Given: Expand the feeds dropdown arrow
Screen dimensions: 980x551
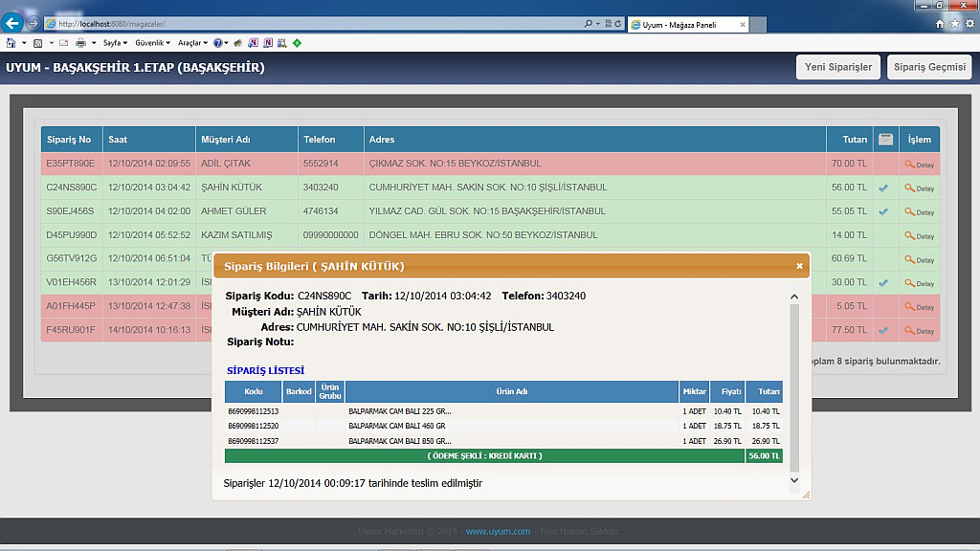Looking at the screenshot, I should click(x=52, y=43).
